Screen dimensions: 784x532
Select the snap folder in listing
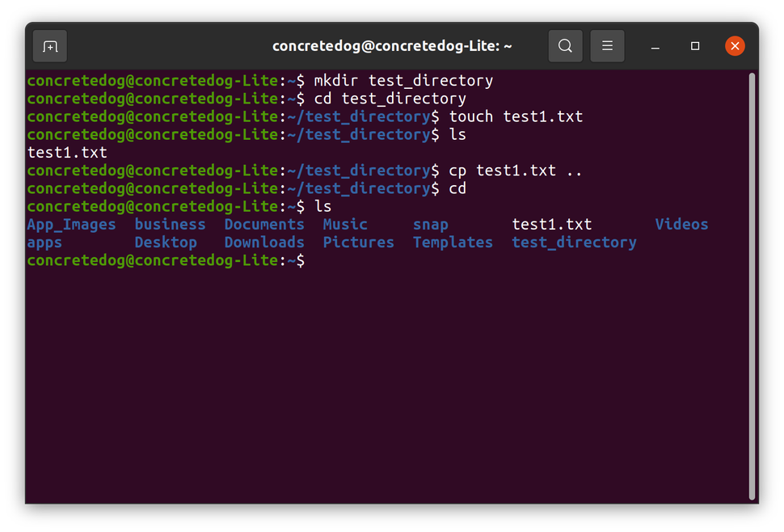click(x=431, y=224)
